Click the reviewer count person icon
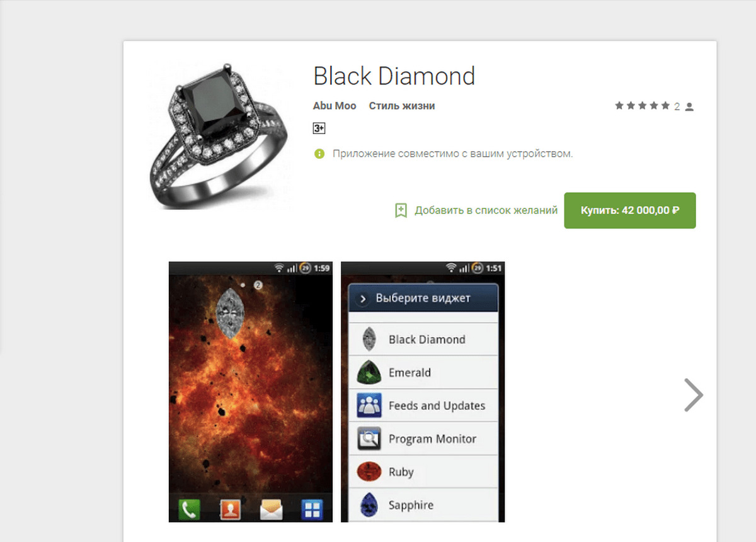This screenshot has height=542, width=756. pos(689,107)
